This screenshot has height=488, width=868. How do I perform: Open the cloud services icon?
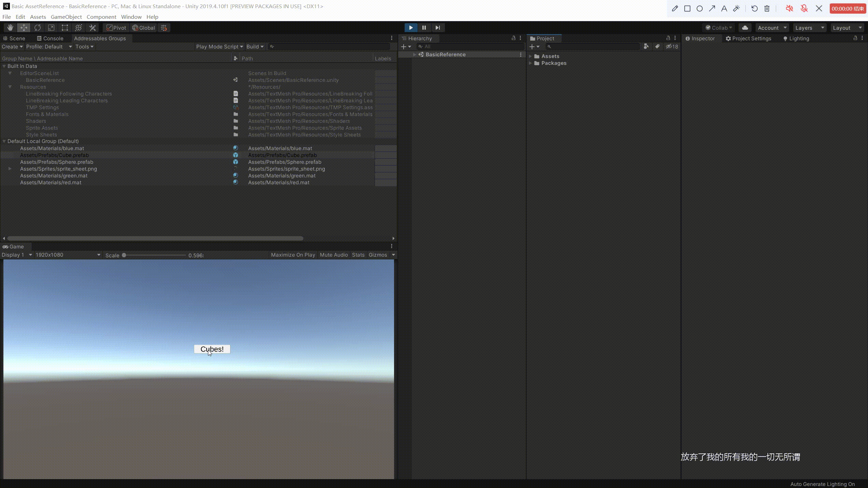coord(745,28)
